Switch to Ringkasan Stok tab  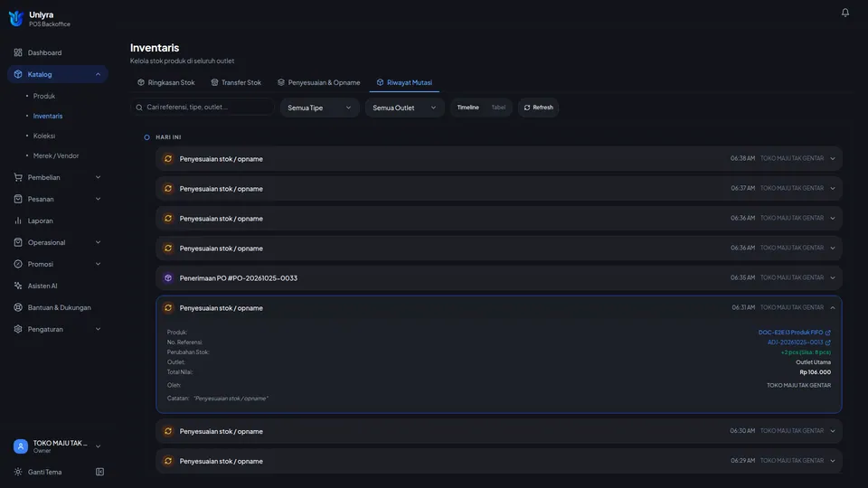tap(166, 82)
